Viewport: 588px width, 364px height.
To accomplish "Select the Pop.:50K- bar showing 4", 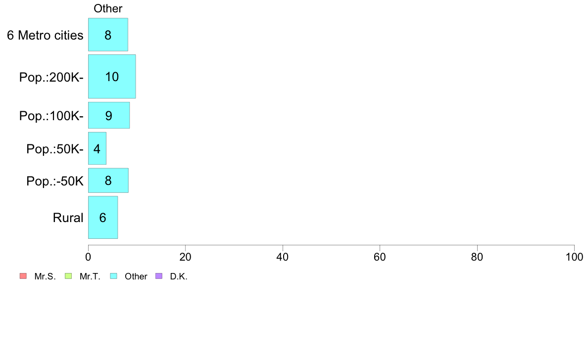I will [97, 148].
